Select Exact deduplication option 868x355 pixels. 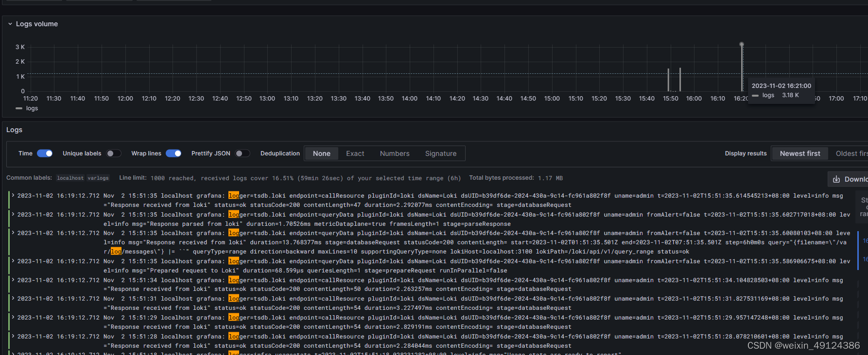pos(355,153)
